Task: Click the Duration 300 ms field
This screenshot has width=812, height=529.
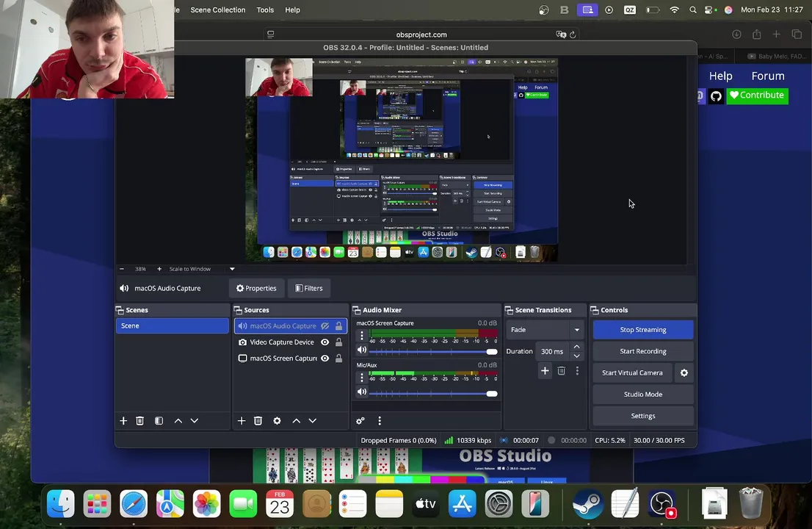Action: [x=552, y=351]
